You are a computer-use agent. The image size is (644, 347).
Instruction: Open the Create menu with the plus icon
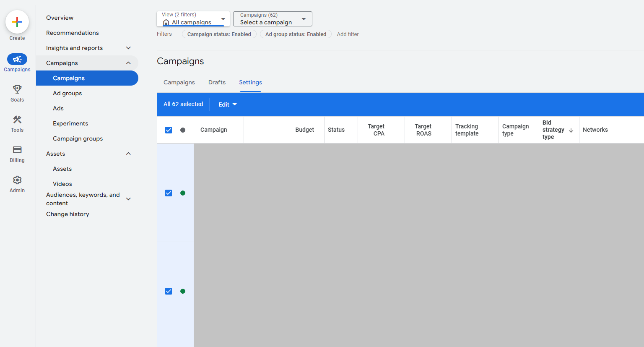(17, 21)
